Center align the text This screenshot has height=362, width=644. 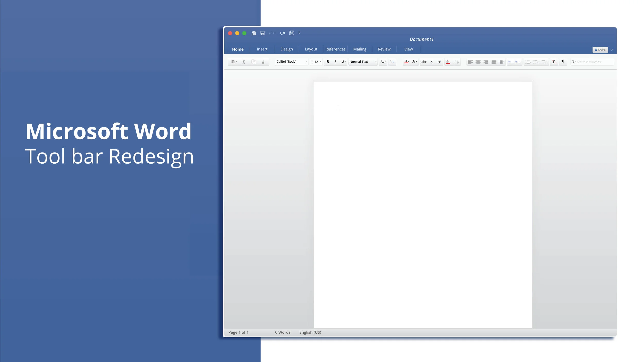478,62
